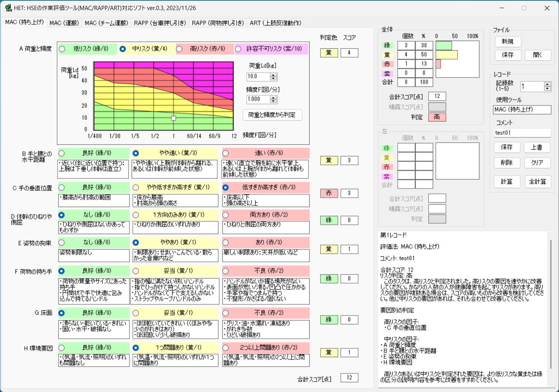Run the 計算 button
This screenshot has height=392, width=559.
pos(507,182)
